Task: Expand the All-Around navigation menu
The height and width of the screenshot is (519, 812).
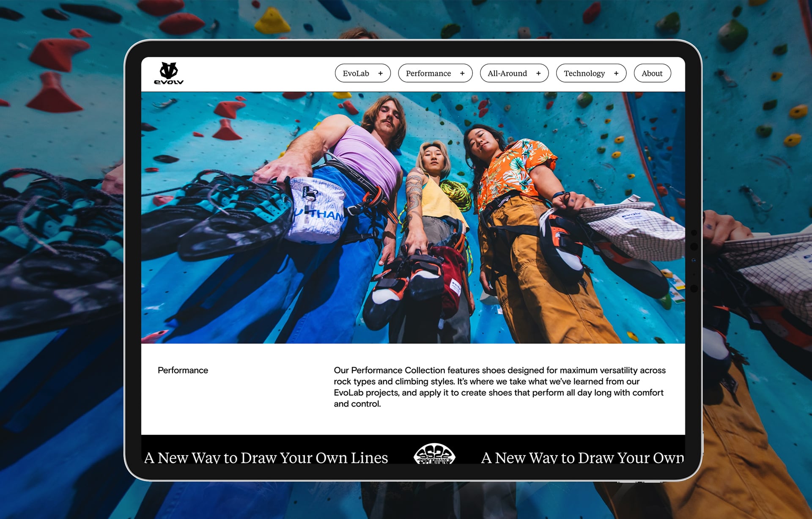Action: click(x=507, y=74)
